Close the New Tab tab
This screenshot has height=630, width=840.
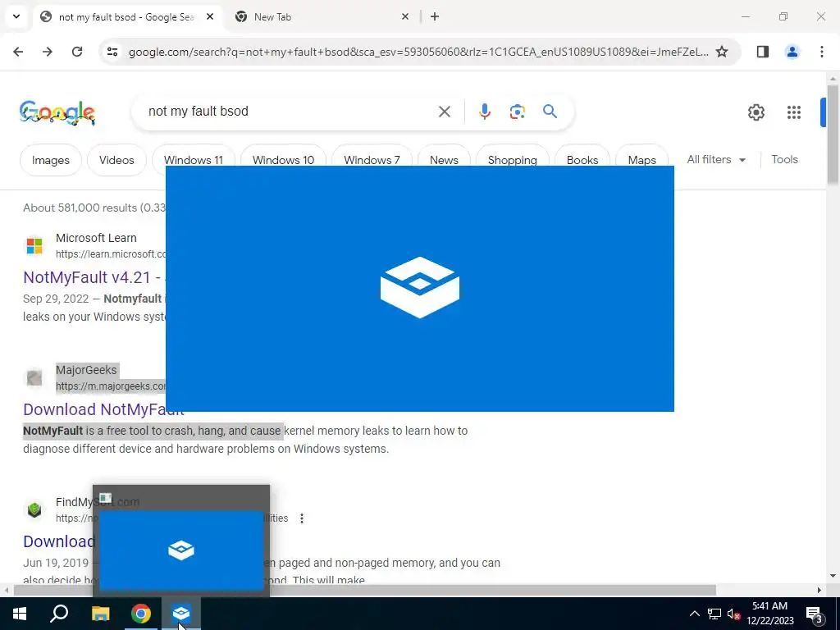click(405, 16)
